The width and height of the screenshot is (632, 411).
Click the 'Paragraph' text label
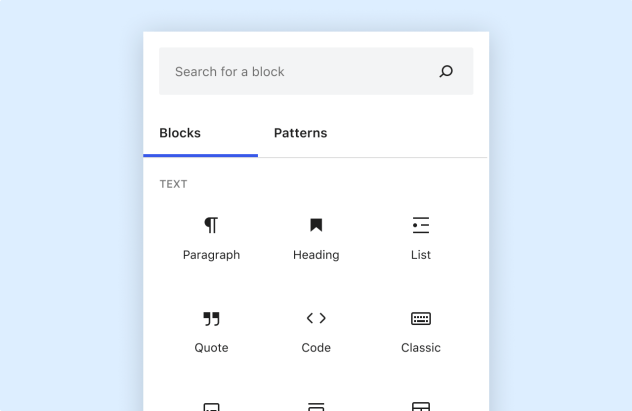pos(211,255)
